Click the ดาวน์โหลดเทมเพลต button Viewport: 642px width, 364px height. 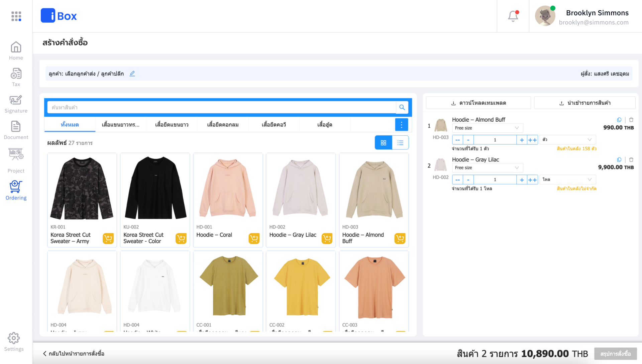478,103
